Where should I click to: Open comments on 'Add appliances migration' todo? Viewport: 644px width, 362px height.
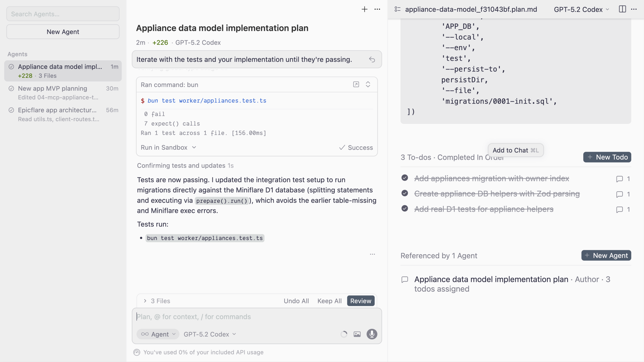(x=619, y=179)
